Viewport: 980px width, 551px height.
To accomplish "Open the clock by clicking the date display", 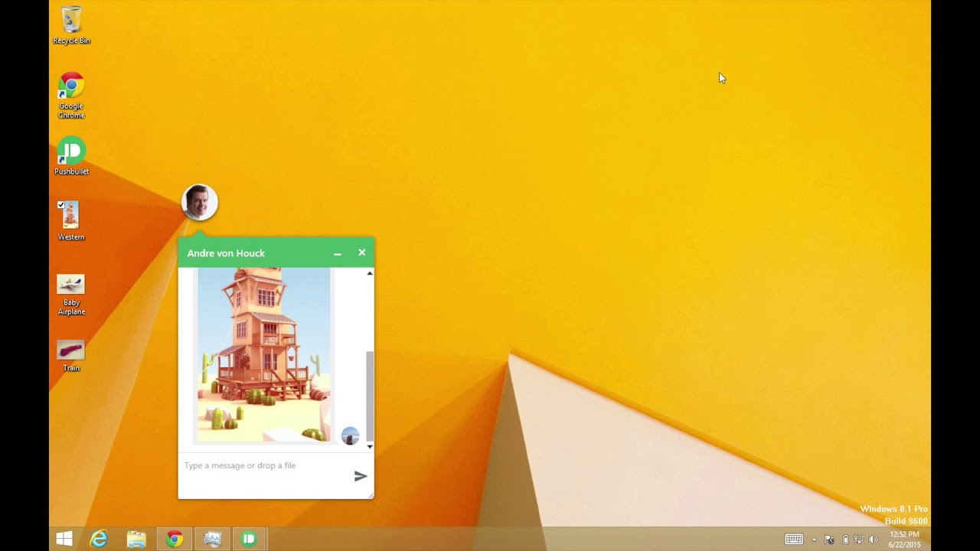I will click(905, 544).
